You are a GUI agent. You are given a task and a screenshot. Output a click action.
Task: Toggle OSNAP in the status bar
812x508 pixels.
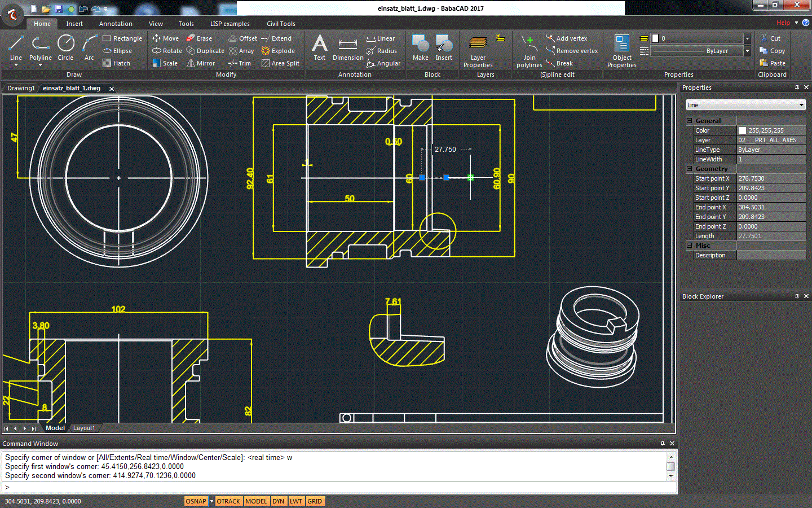point(196,501)
